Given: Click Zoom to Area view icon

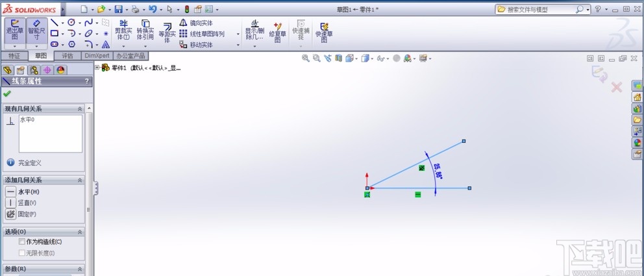Looking at the screenshot, I should click(x=316, y=58).
